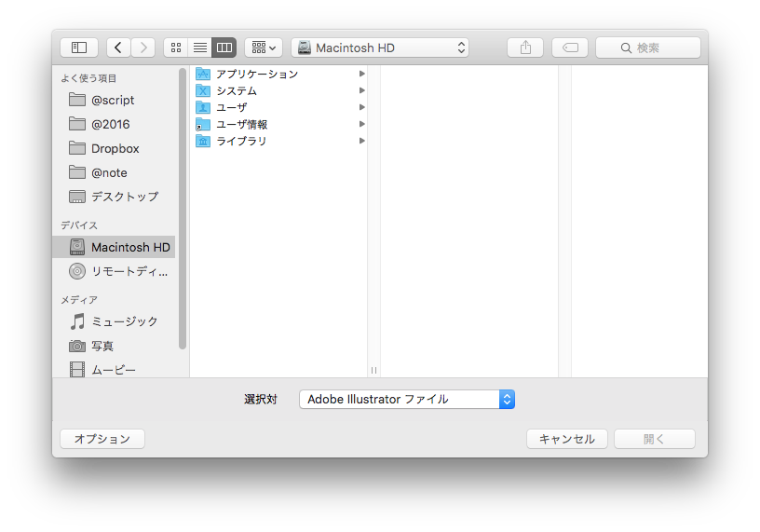Click the デバイス section header
Viewport: 760px width, 532px height.
tap(79, 225)
